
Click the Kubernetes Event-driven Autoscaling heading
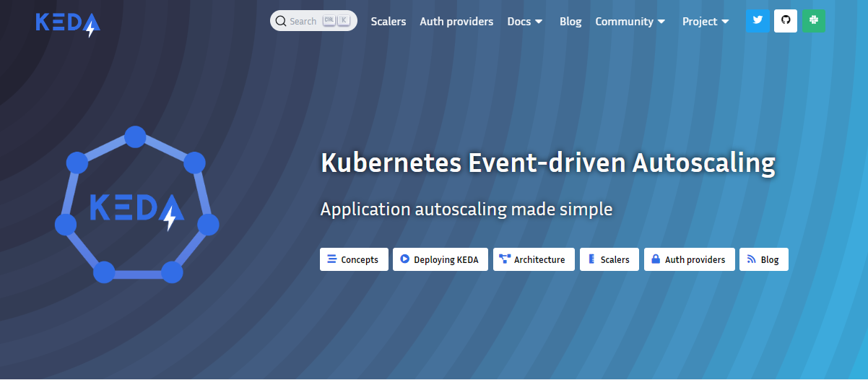pyautogui.click(x=548, y=163)
